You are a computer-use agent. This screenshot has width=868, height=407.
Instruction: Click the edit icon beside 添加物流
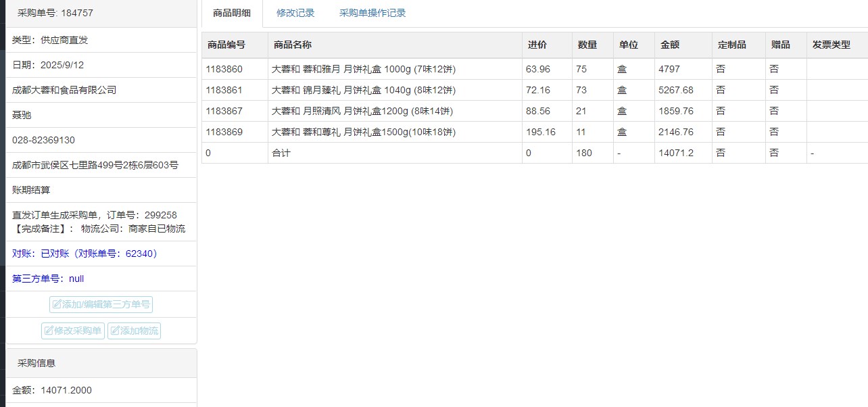click(115, 331)
